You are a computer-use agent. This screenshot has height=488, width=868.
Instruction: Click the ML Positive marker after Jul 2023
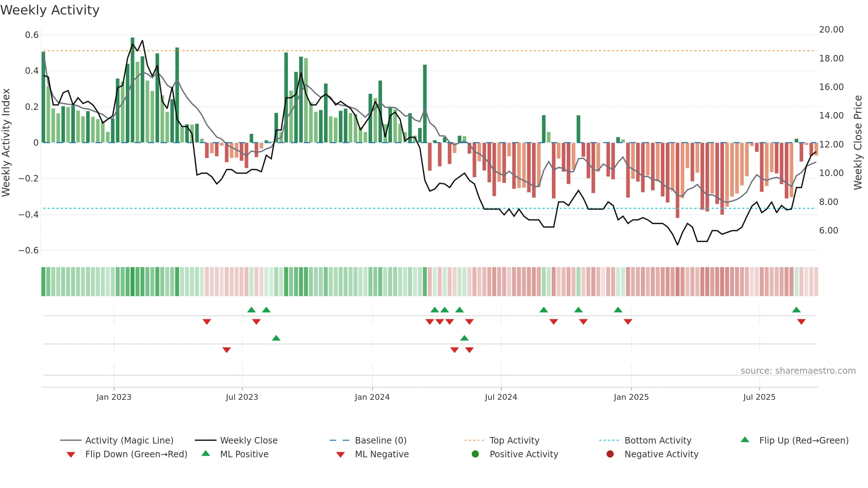point(276,338)
